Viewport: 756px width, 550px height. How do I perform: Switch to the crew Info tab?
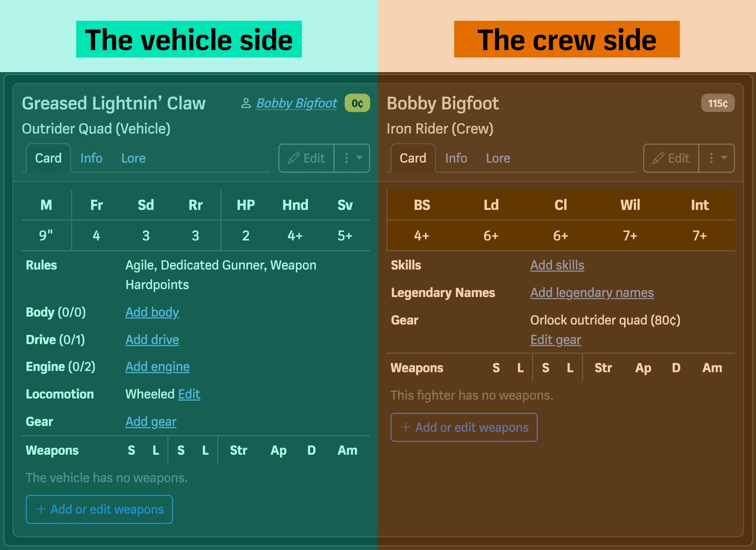click(456, 158)
